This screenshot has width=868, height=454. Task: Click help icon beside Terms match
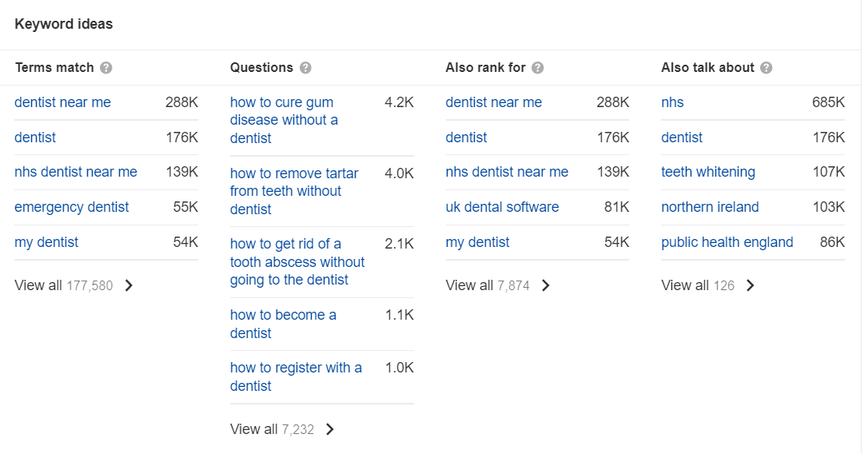click(106, 68)
